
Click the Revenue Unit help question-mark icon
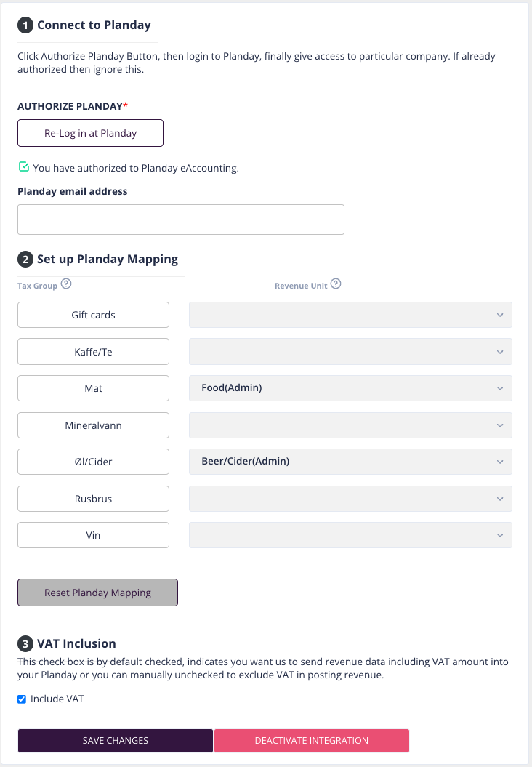click(336, 284)
